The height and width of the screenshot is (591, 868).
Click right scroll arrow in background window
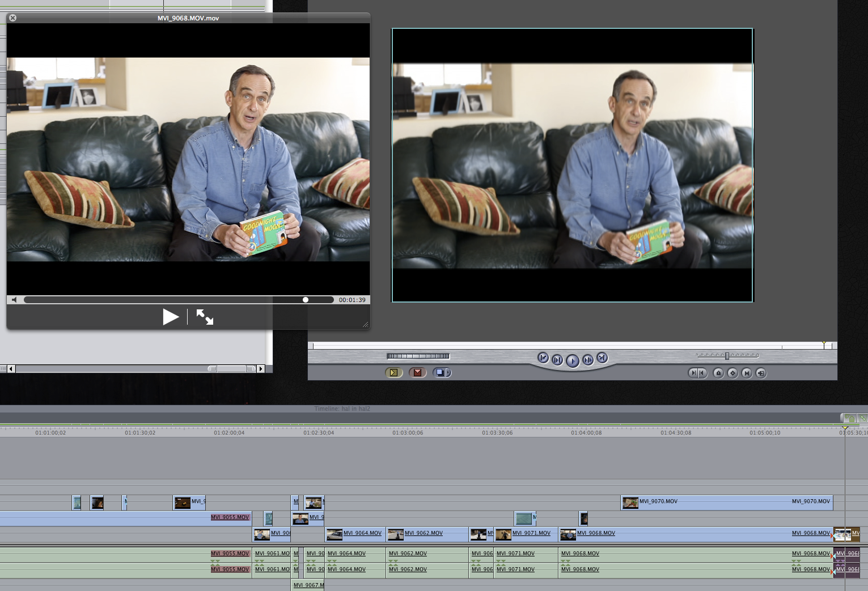pos(261,369)
